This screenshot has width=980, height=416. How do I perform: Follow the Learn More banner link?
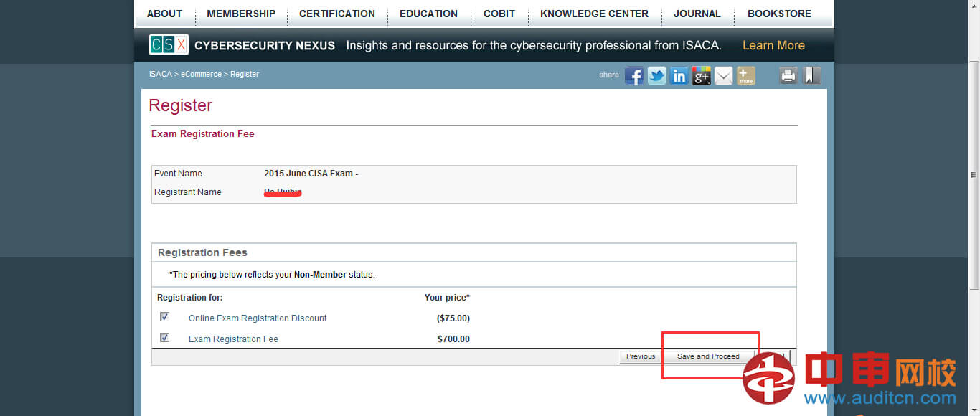click(x=773, y=45)
